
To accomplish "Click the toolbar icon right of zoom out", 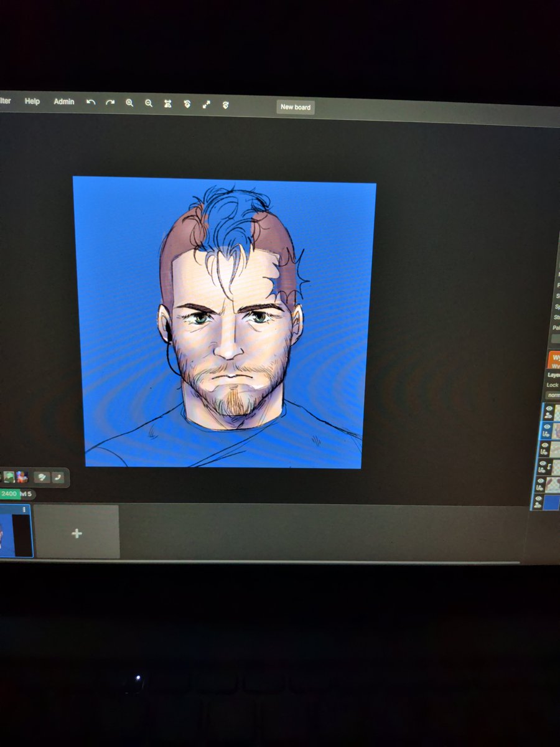I will tap(167, 104).
